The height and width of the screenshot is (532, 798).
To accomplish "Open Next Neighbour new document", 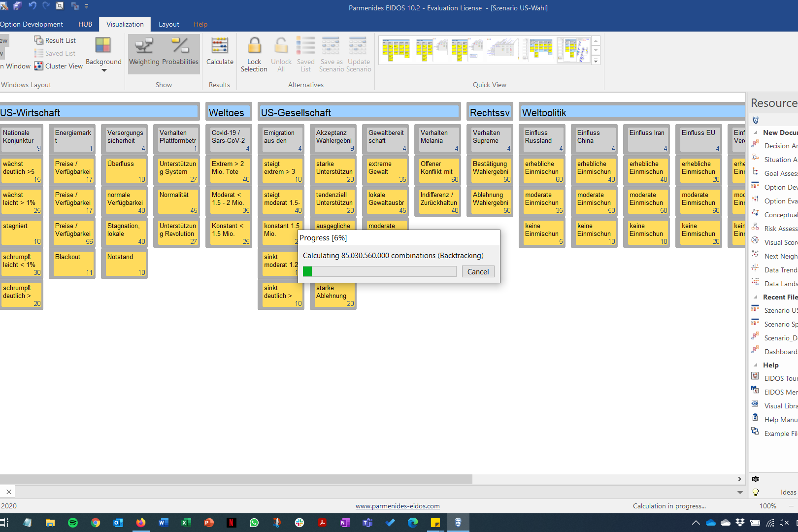I will tap(774, 256).
